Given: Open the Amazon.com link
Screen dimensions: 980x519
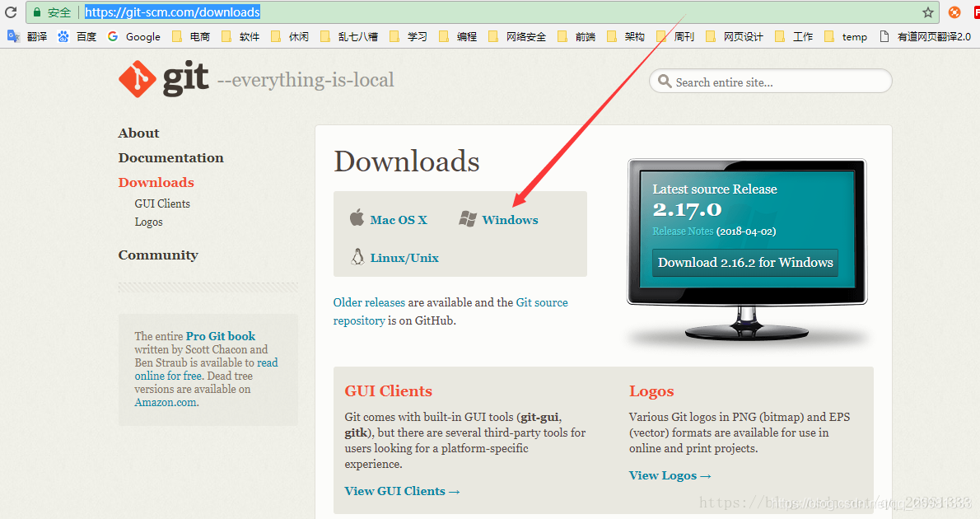Looking at the screenshot, I should coord(165,402).
